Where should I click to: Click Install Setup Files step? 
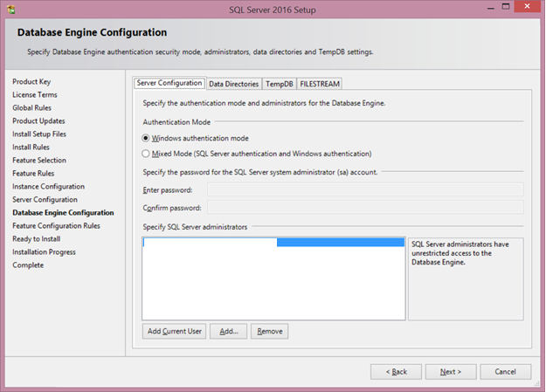[x=39, y=134]
